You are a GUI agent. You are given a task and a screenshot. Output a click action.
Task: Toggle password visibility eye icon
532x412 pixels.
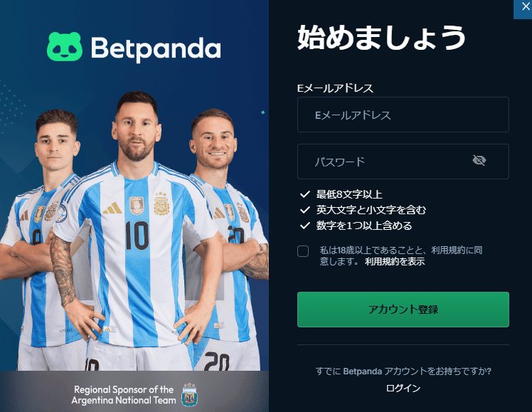tap(479, 160)
